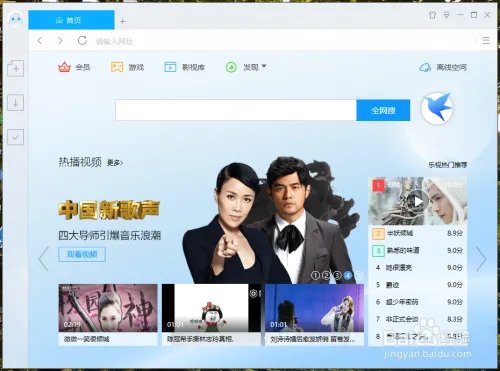Open the title bar dropdown menu icon
This screenshot has height=371, width=500.
(447, 15)
